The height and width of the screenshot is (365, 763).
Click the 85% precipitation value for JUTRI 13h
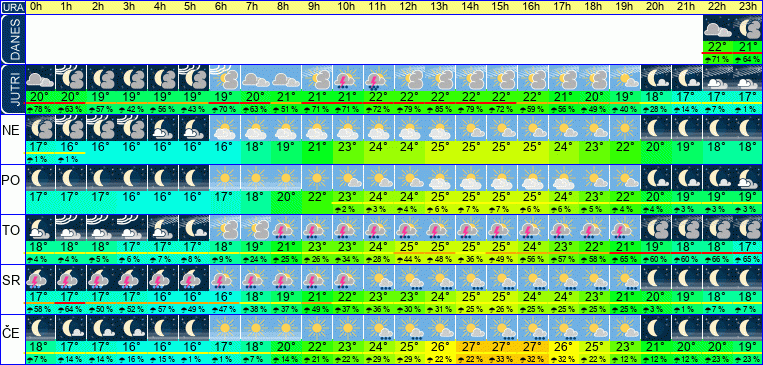pyautogui.click(x=440, y=109)
